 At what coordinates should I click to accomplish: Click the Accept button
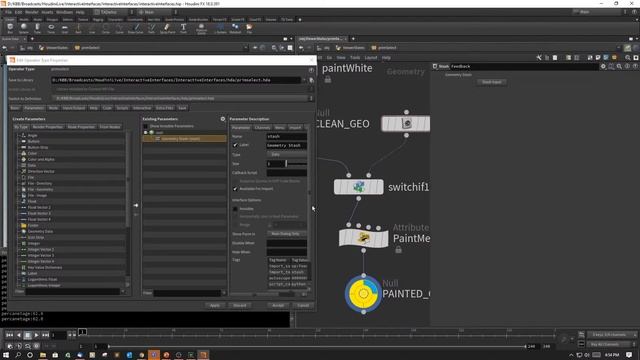pyautogui.click(x=278, y=305)
